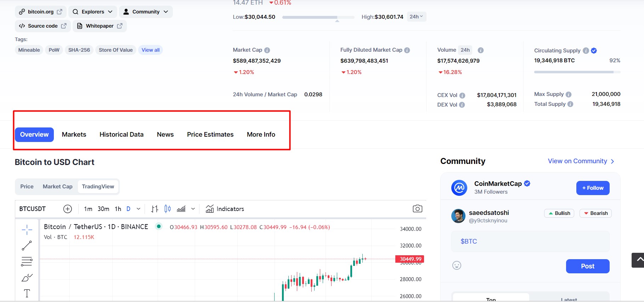The image size is (644, 302).
Task: Open the More Info tab
Action: coord(261,135)
